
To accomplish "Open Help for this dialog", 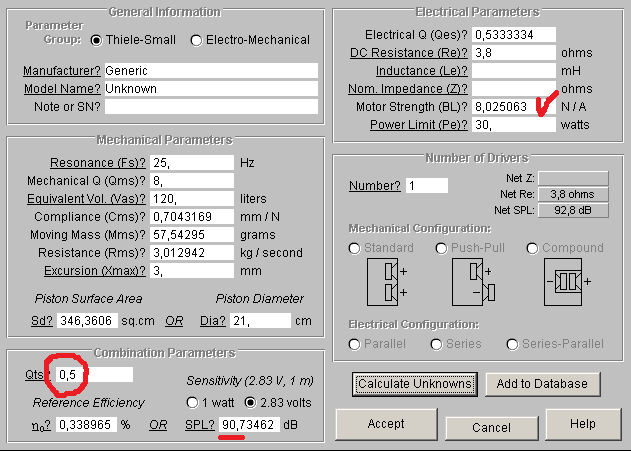I will [x=583, y=424].
